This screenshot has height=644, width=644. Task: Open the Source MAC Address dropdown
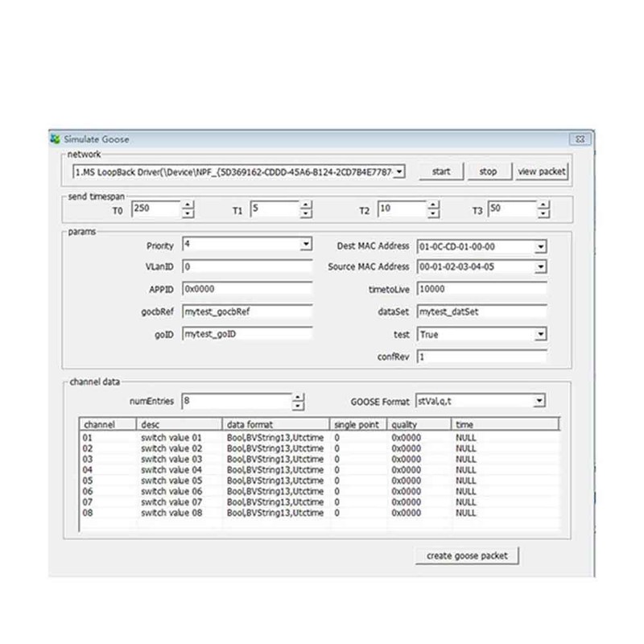(x=540, y=266)
